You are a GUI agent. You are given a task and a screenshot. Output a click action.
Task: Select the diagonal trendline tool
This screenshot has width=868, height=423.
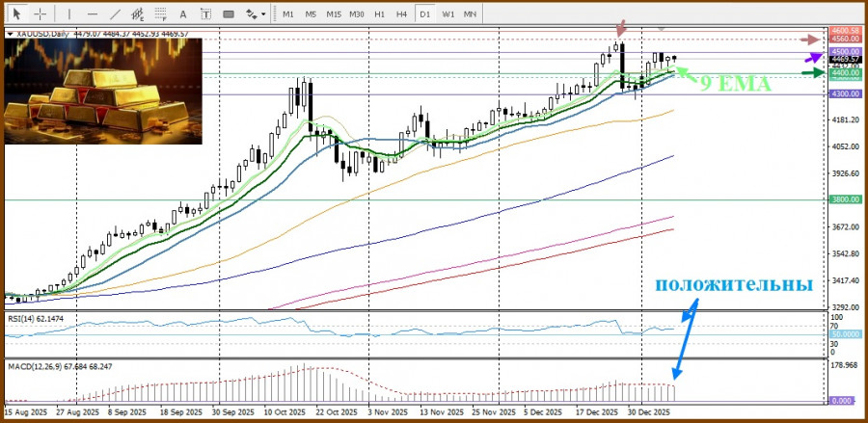point(116,14)
